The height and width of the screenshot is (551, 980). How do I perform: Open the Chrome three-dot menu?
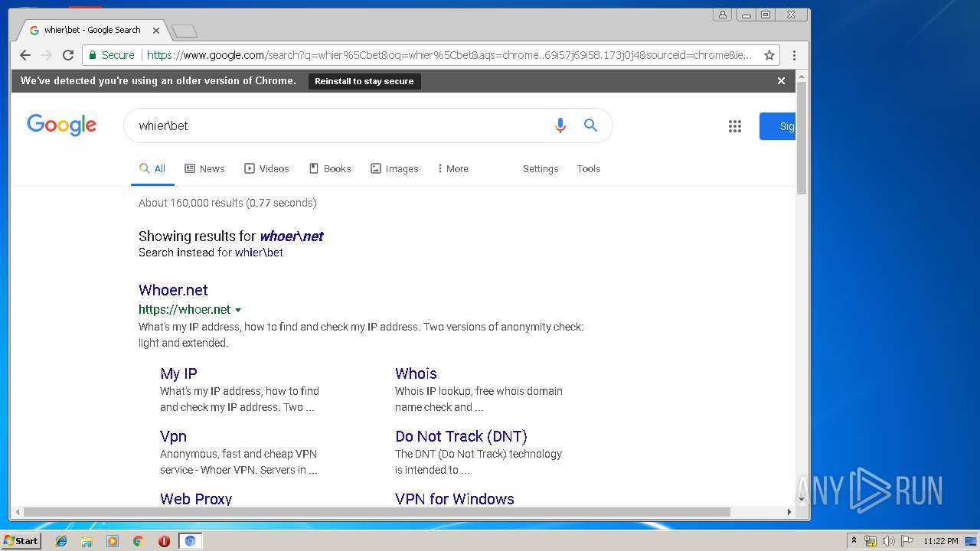tap(794, 55)
